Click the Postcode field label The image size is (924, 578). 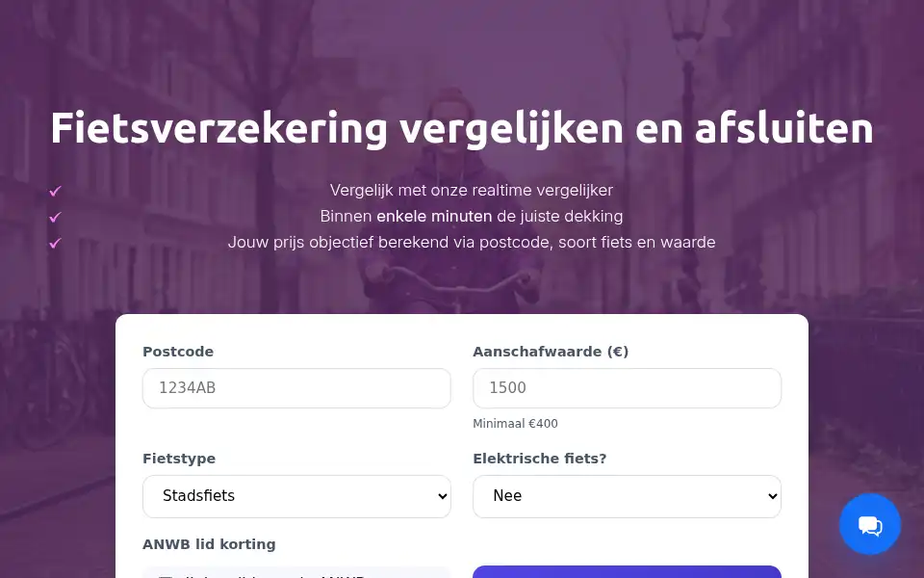pyautogui.click(x=178, y=352)
